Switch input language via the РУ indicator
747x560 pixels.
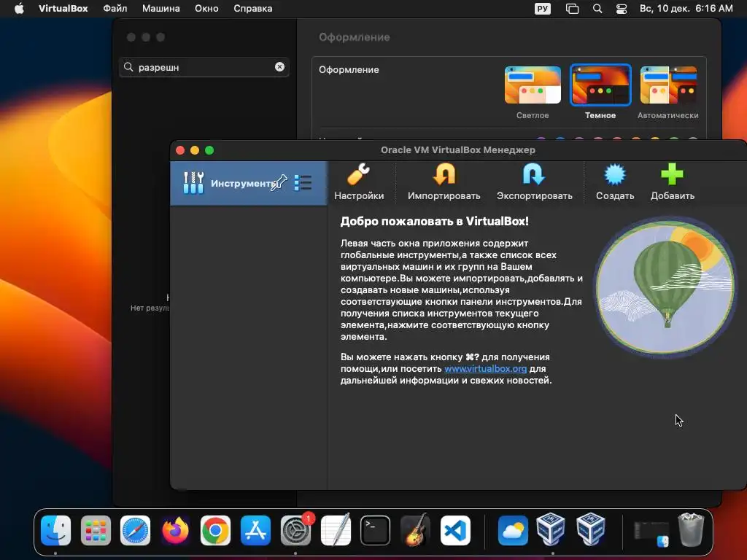tap(543, 9)
